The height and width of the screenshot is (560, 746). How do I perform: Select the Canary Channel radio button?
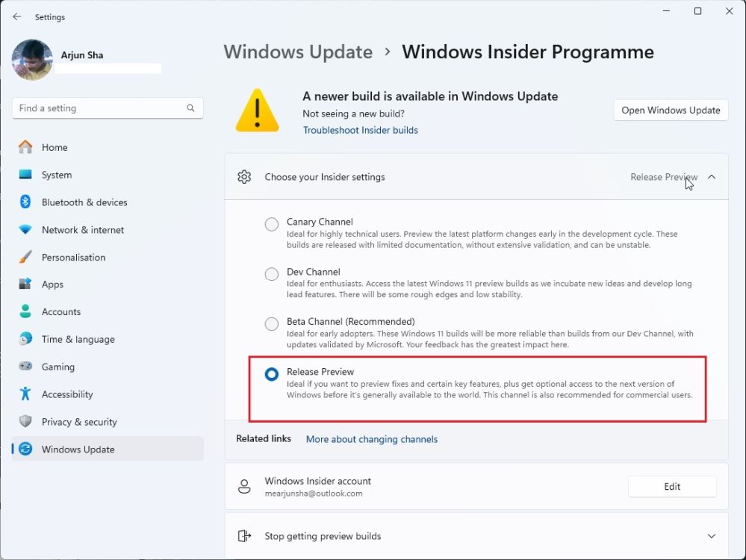coord(271,224)
